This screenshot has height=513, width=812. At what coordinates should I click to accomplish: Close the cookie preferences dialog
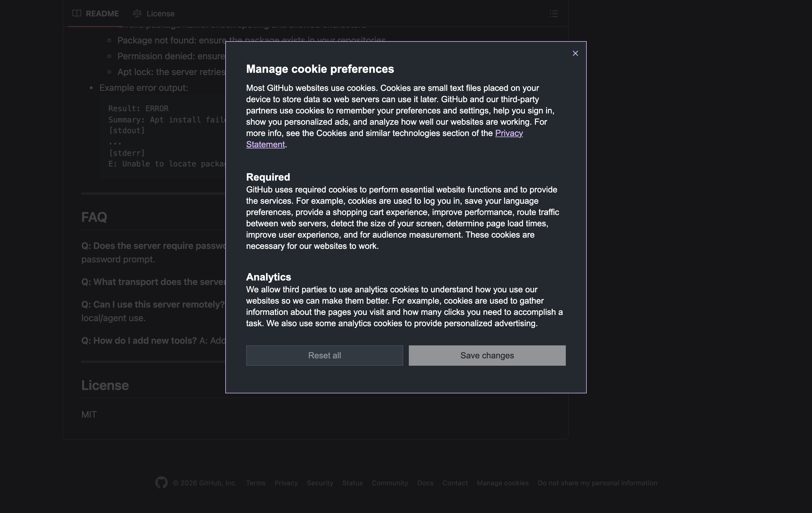(575, 53)
